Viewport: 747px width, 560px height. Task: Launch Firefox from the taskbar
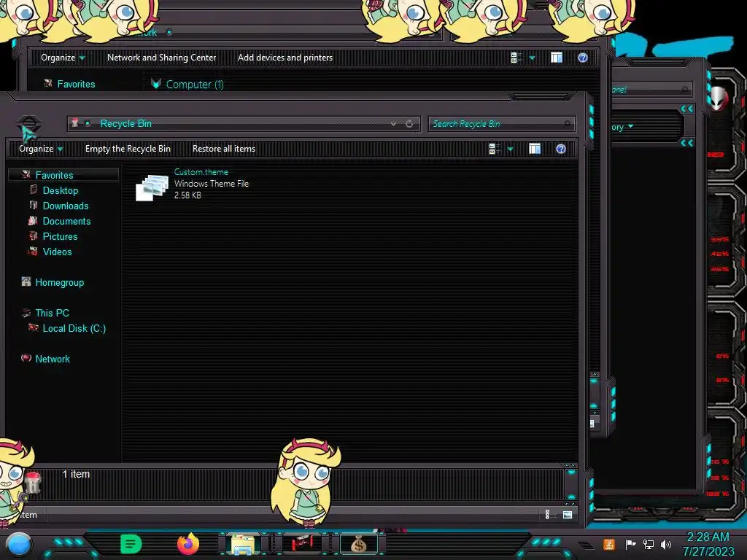[188, 544]
